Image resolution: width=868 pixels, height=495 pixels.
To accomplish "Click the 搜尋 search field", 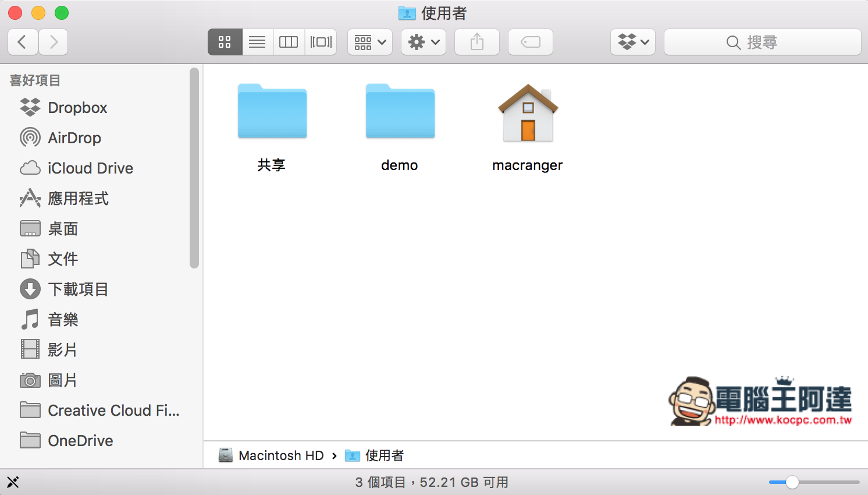I will pos(763,42).
